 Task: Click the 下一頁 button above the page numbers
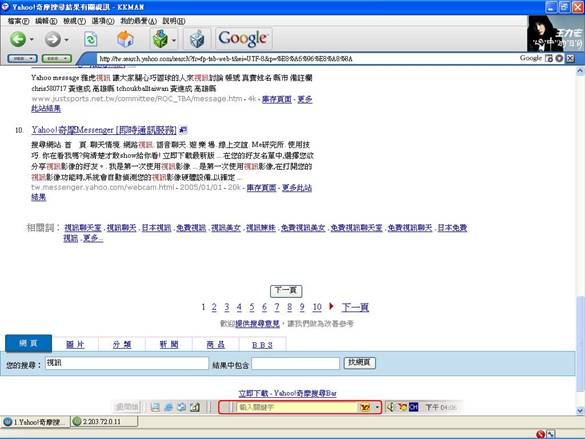pos(286,291)
